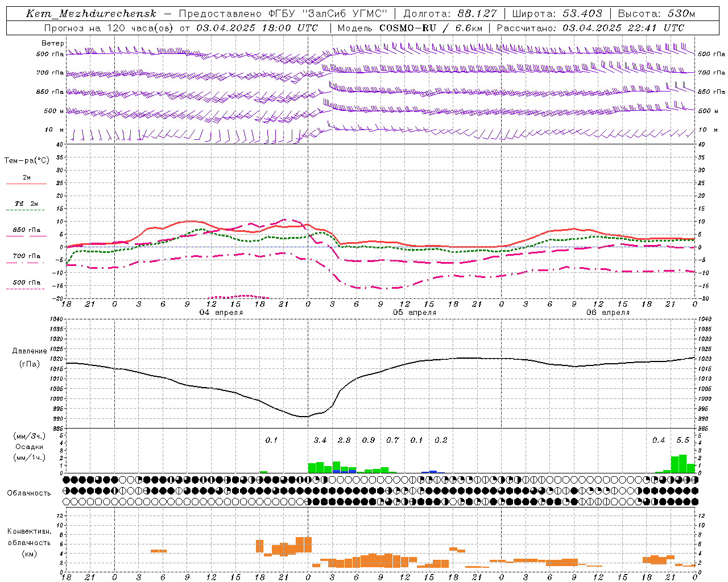The image size is (728, 582).
Task: Click the '06 апреля' date label
Action: pyautogui.click(x=608, y=313)
